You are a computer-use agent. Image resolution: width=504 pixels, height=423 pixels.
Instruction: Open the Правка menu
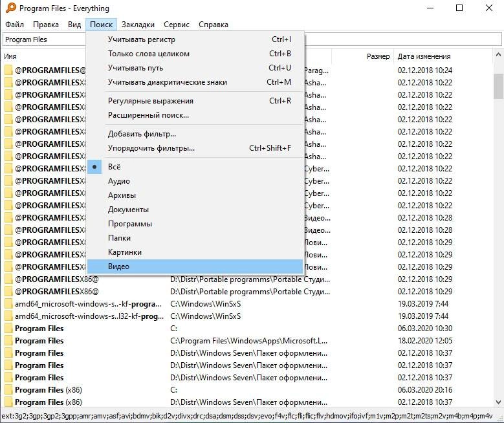pos(46,25)
